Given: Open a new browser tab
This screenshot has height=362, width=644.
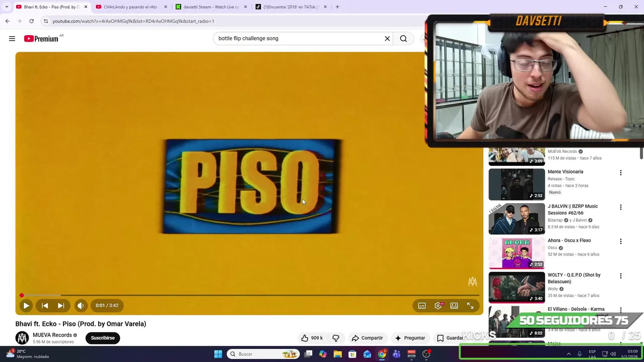Looking at the screenshot, I should (x=337, y=7).
